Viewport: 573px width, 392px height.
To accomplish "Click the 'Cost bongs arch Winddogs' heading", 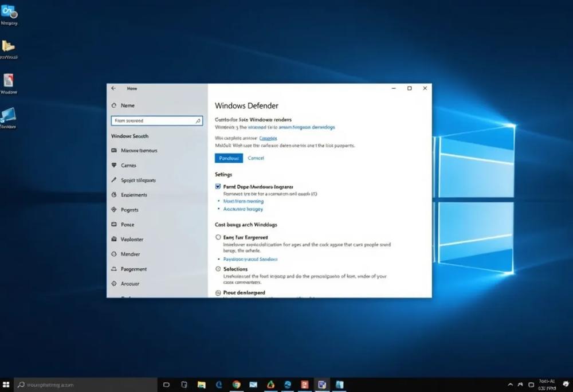I will (x=246, y=225).
